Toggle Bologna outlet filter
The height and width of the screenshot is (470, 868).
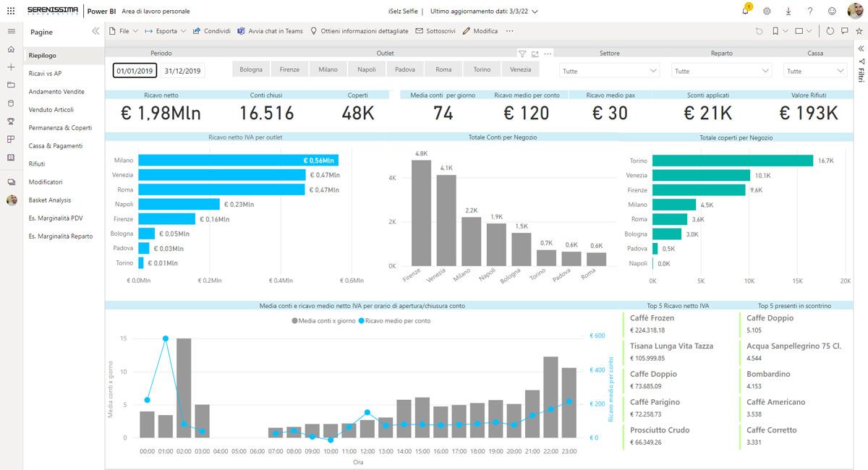[251, 69]
